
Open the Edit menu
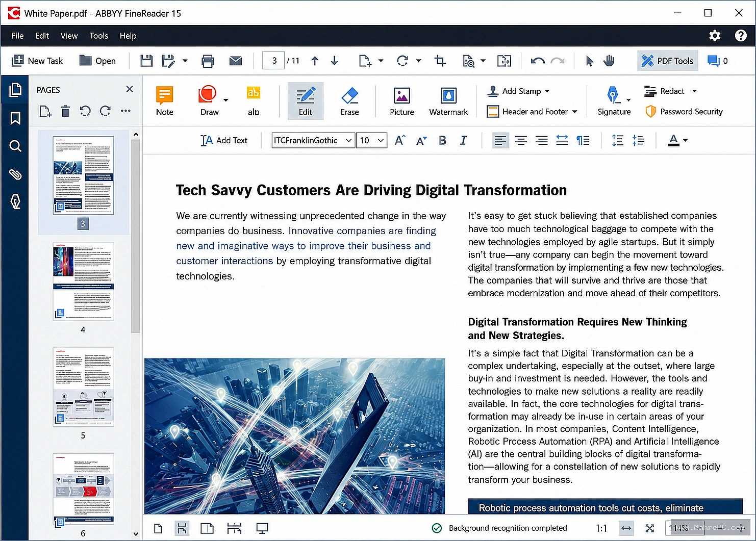pos(42,36)
